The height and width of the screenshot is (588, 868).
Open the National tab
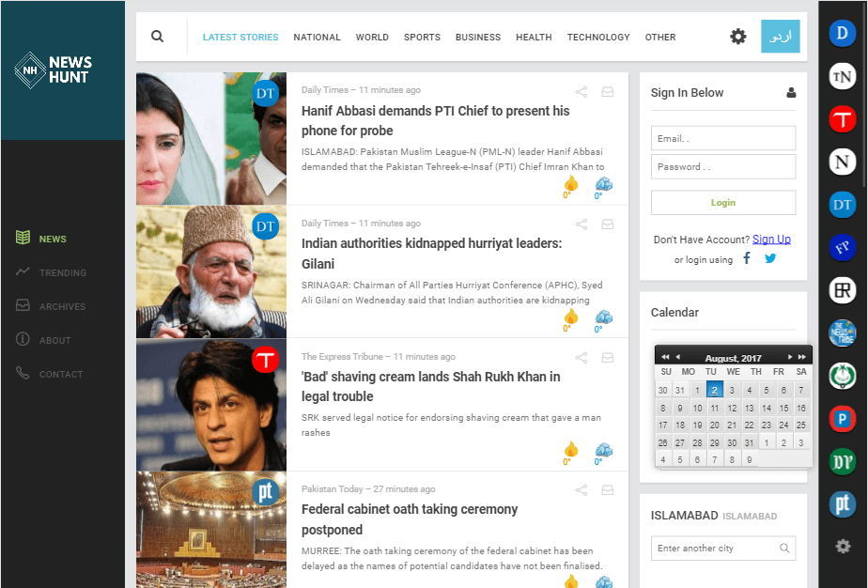coord(317,37)
